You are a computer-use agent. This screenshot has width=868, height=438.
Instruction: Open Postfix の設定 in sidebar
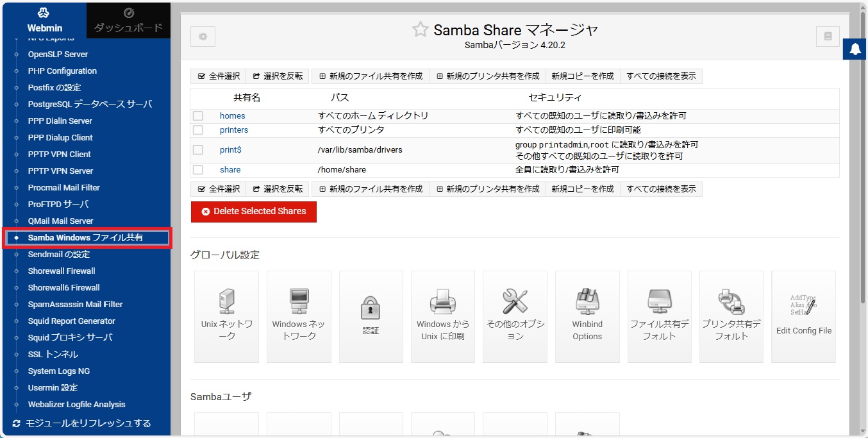(x=54, y=88)
